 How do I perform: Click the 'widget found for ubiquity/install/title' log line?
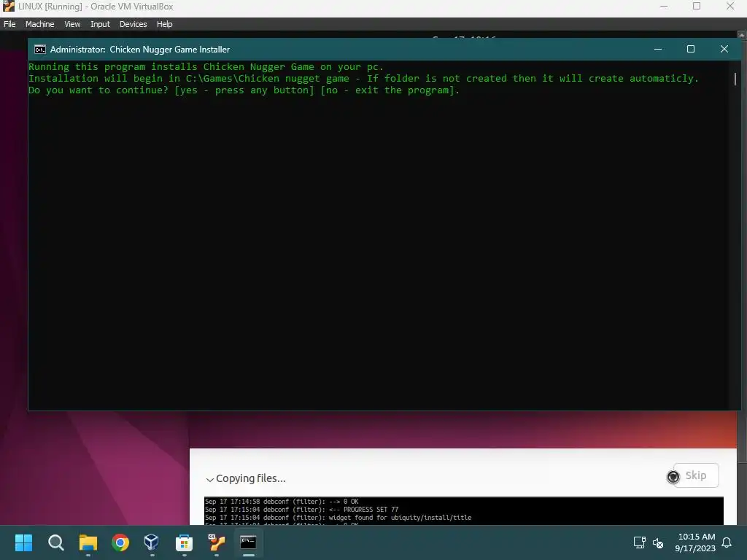(x=338, y=518)
